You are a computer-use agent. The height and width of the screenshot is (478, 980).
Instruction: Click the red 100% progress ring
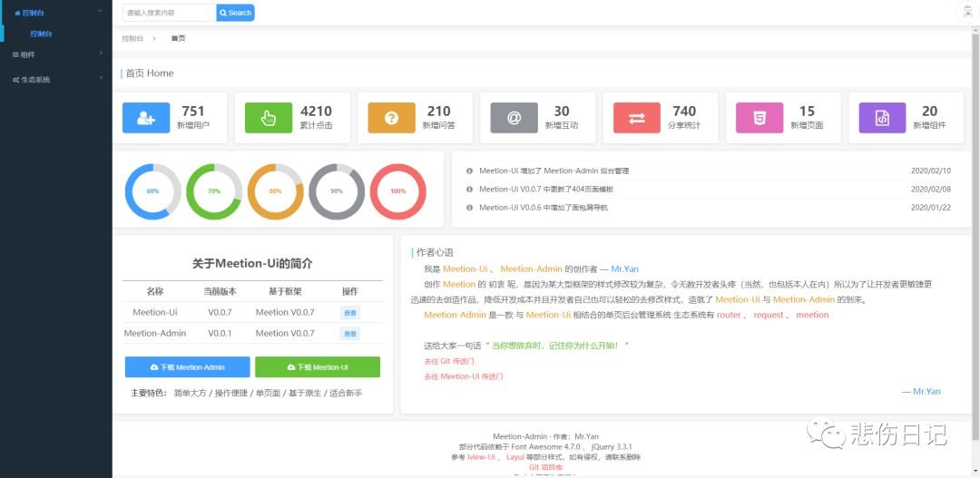tap(398, 191)
